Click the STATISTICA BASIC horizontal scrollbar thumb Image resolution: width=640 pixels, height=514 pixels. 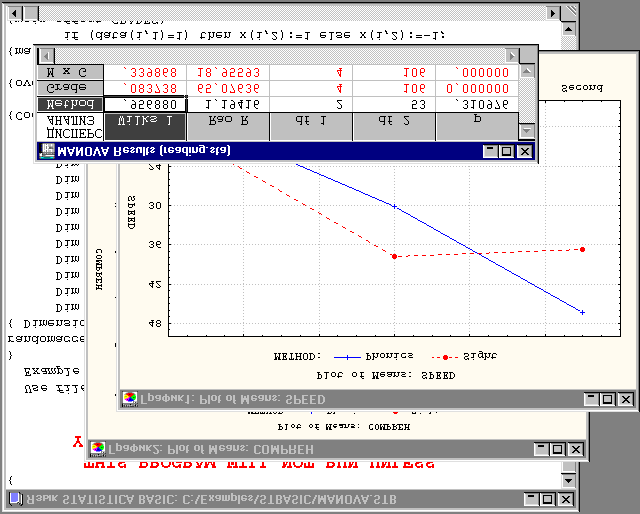[31, 13]
